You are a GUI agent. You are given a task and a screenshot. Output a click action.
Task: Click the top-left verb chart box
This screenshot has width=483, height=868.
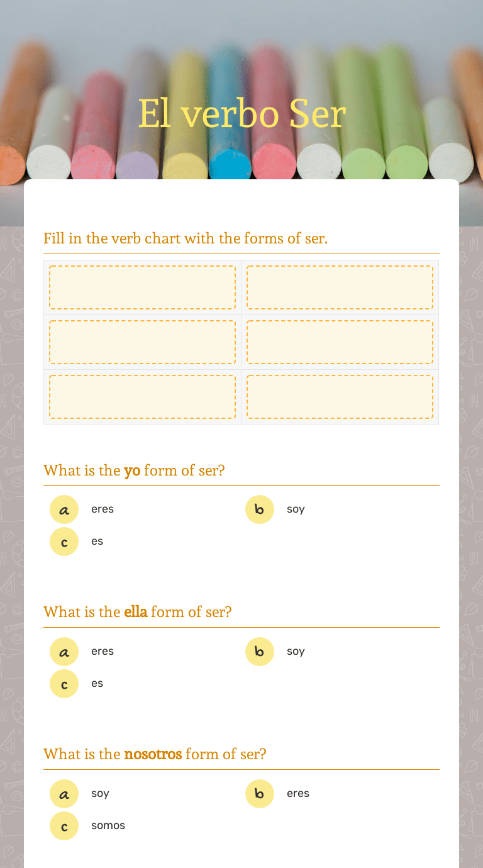point(142,287)
